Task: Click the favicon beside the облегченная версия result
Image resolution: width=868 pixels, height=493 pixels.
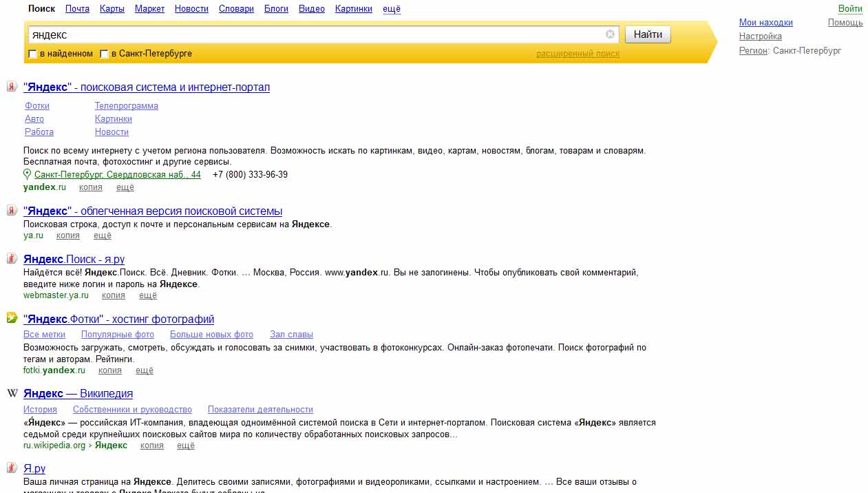Action: point(12,210)
